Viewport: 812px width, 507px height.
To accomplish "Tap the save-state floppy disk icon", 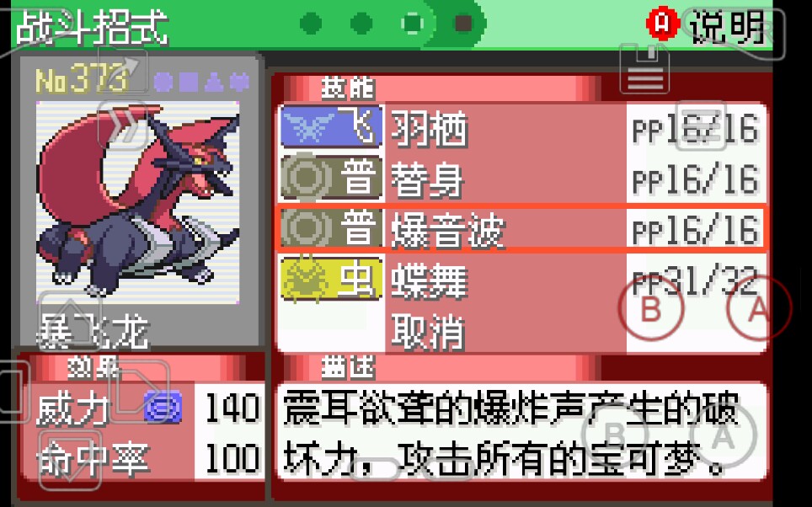I will point(644,68).
